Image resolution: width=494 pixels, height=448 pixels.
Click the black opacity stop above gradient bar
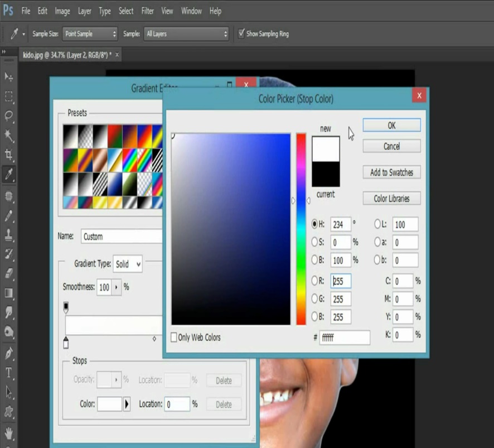66,307
